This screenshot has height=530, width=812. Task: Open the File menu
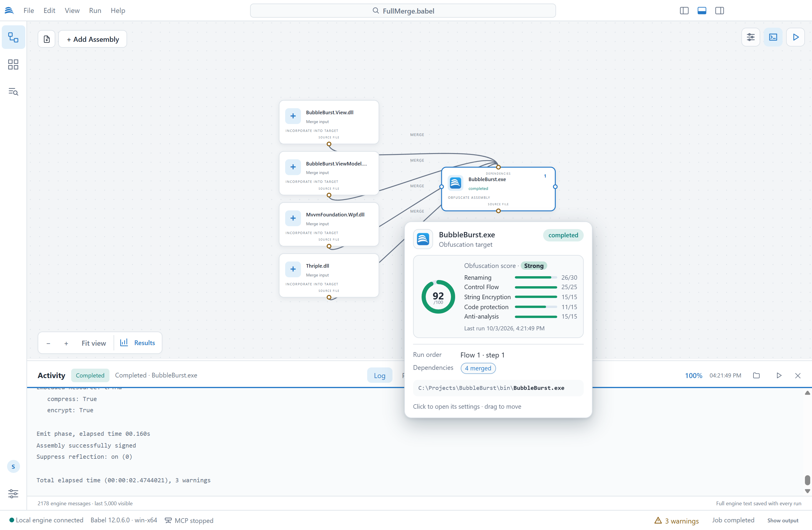coord(29,11)
